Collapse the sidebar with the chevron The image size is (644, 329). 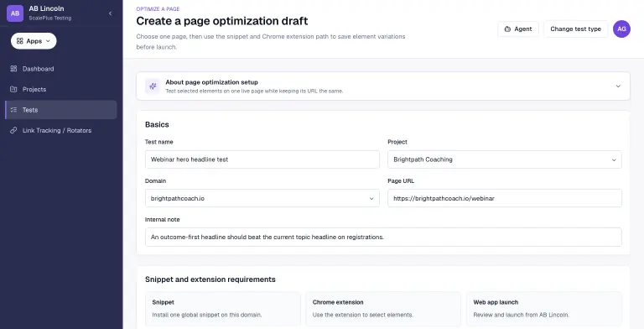(x=110, y=13)
